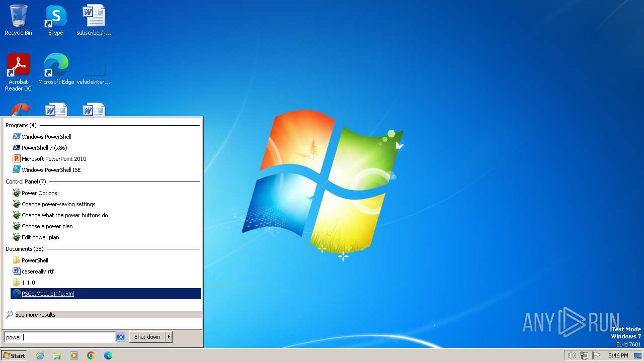Click the Documents (35) group header
This screenshot has height=362, width=644.
pos(25,249)
